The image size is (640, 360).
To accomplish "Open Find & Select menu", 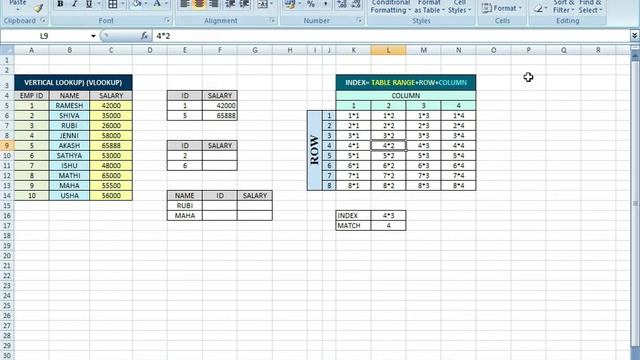I will pyautogui.click(x=590, y=7).
